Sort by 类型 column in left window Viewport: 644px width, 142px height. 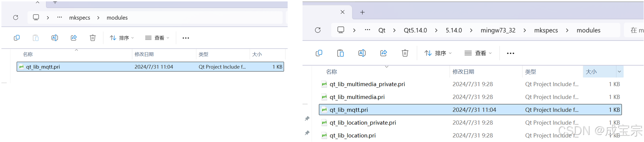click(203, 54)
